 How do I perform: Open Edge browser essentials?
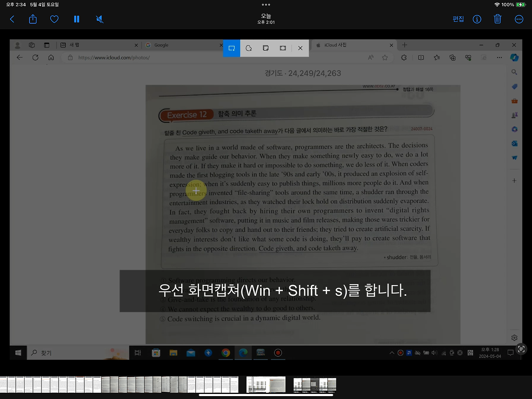click(468, 57)
